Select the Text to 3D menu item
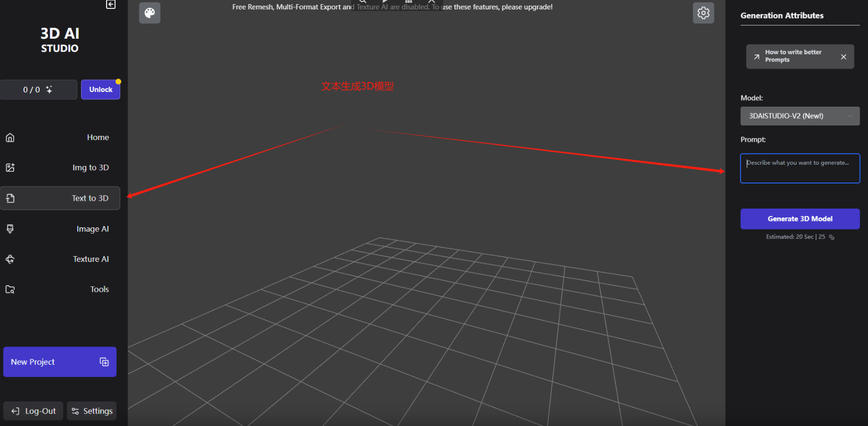 tap(60, 198)
